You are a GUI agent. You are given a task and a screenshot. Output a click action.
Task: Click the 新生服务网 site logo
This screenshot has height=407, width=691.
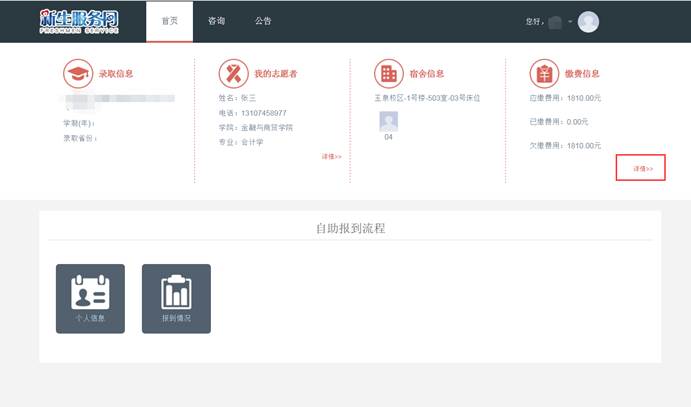(79, 22)
